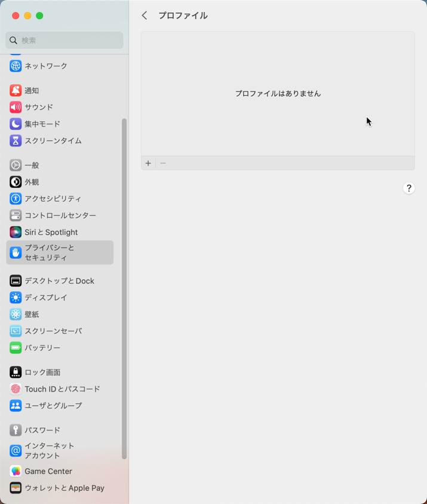Select Game Center label in sidebar
Screen dimensions: 427x504
point(48,471)
